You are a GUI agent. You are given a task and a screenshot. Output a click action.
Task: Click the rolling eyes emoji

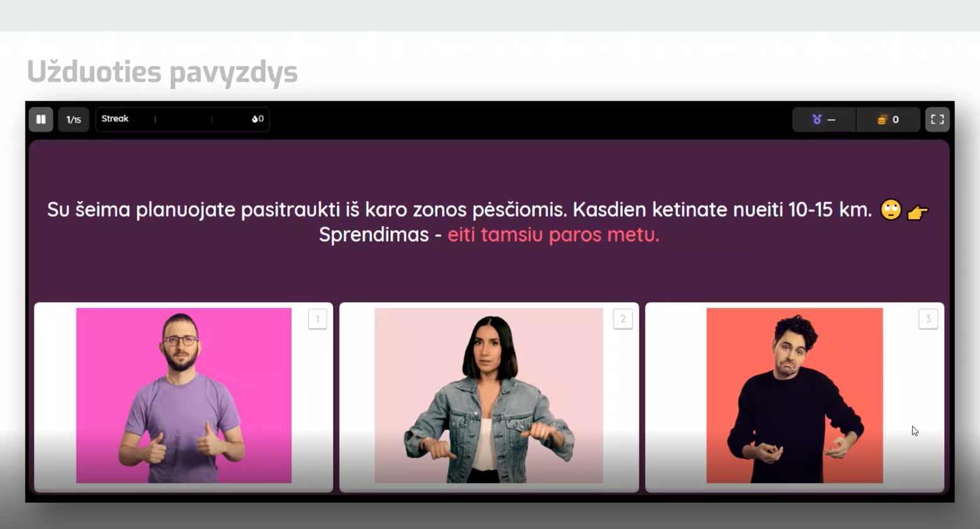[891, 210]
